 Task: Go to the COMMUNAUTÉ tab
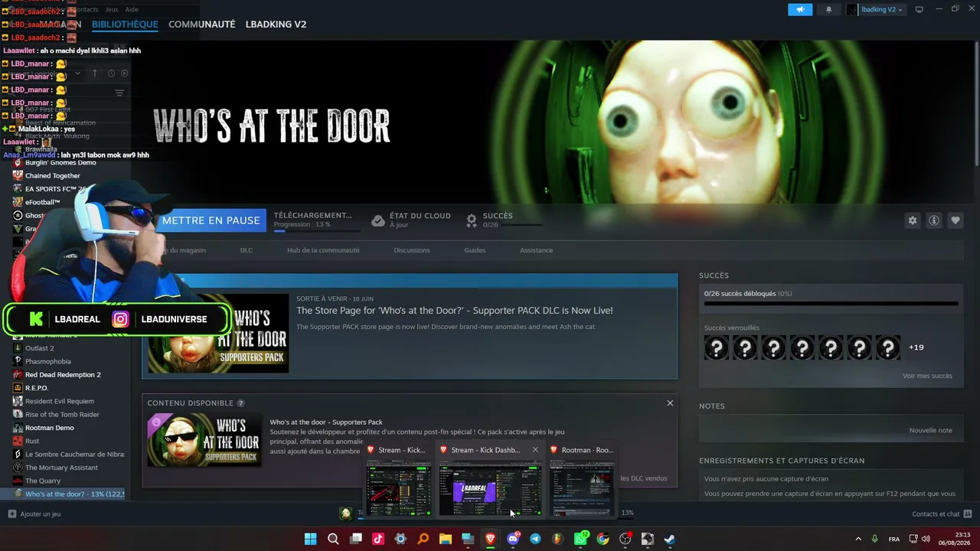201,24
